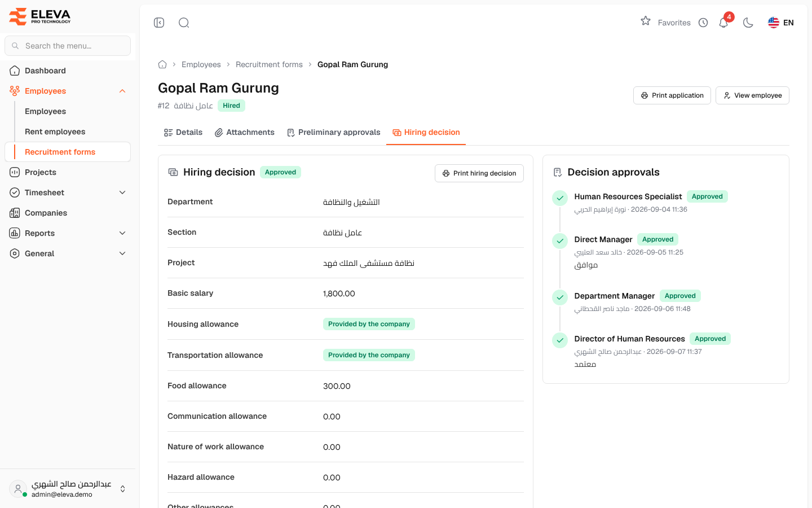The image size is (812, 508).
Task: Collapse the sidebar with the panel icon
Action: 159,23
